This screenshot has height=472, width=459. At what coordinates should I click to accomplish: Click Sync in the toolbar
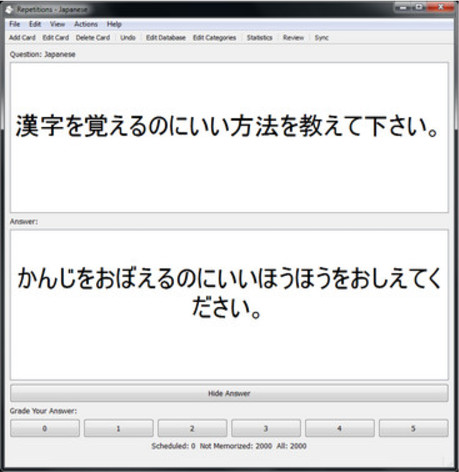[322, 38]
